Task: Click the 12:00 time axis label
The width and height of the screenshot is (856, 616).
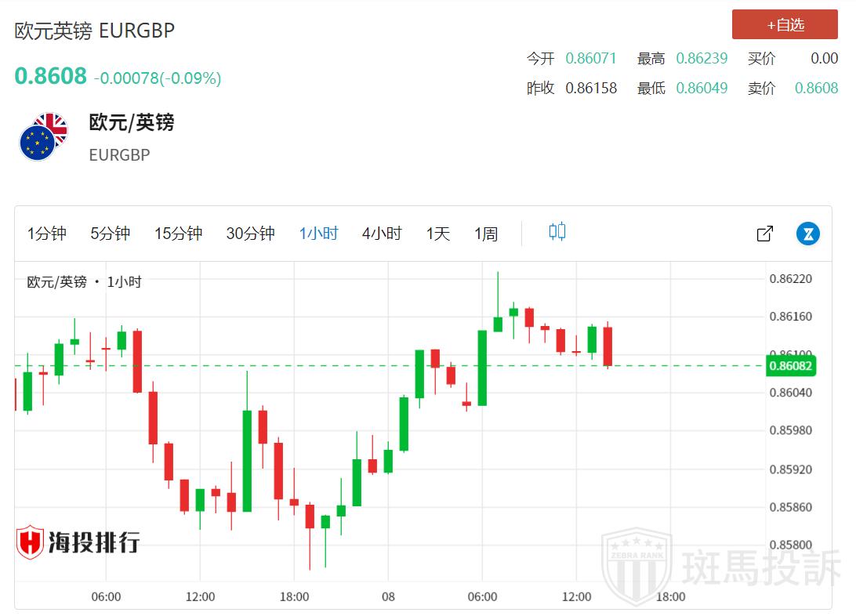Action: pos(200,596)
